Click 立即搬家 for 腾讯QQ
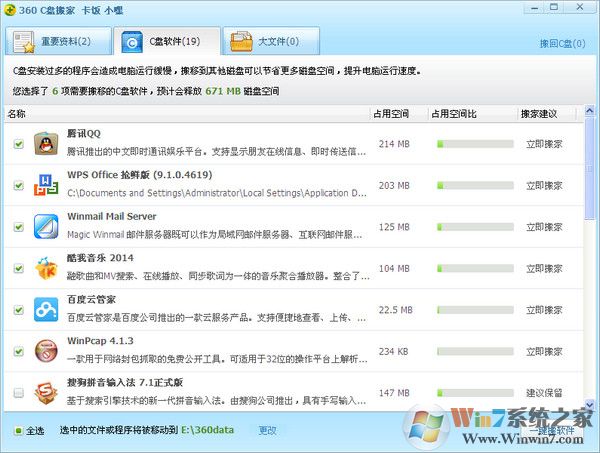This screenshot has width=600, height=453. [544, 144]
